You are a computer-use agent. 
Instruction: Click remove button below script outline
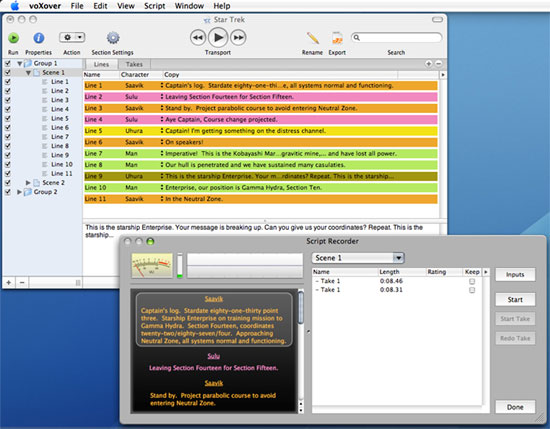pos(22,282)
